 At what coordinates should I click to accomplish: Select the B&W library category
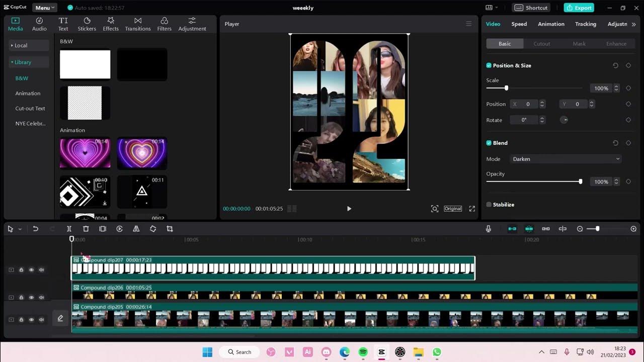[22, 78]
